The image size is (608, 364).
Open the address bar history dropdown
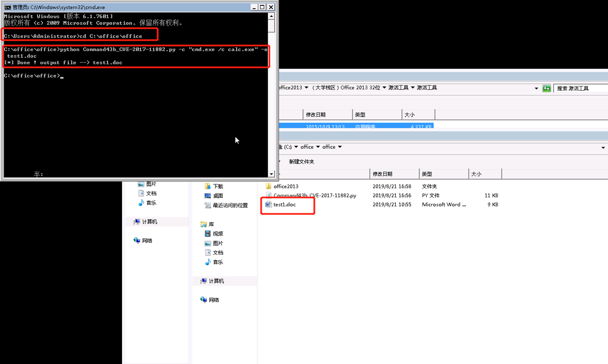tap(603, 147)
